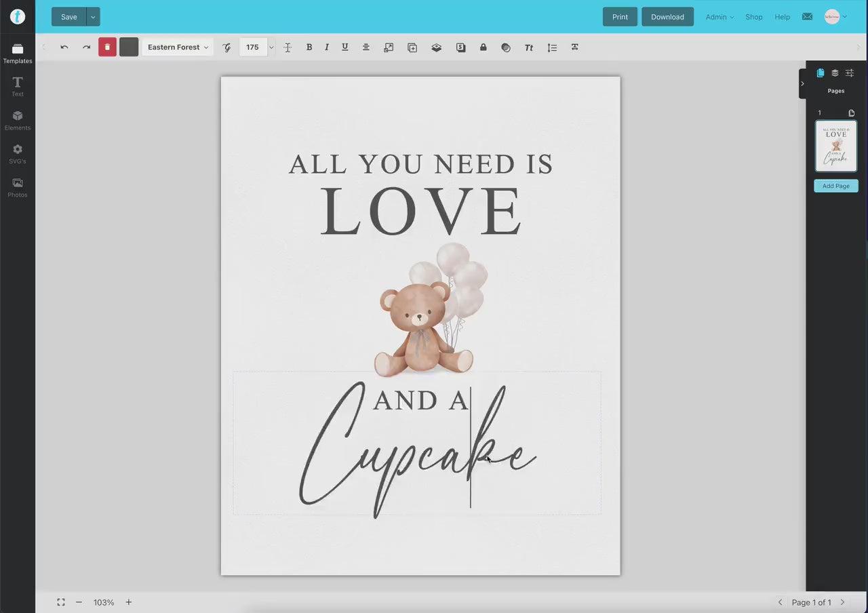Click the app logo in top-left corner

coord(18,17)
